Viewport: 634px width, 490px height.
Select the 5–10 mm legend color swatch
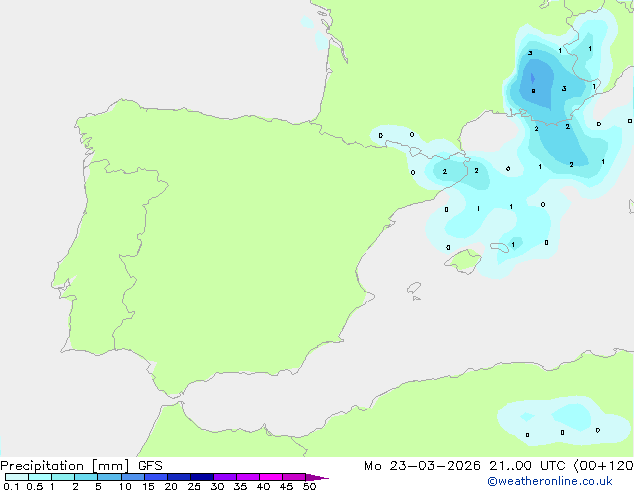[109, 477]
